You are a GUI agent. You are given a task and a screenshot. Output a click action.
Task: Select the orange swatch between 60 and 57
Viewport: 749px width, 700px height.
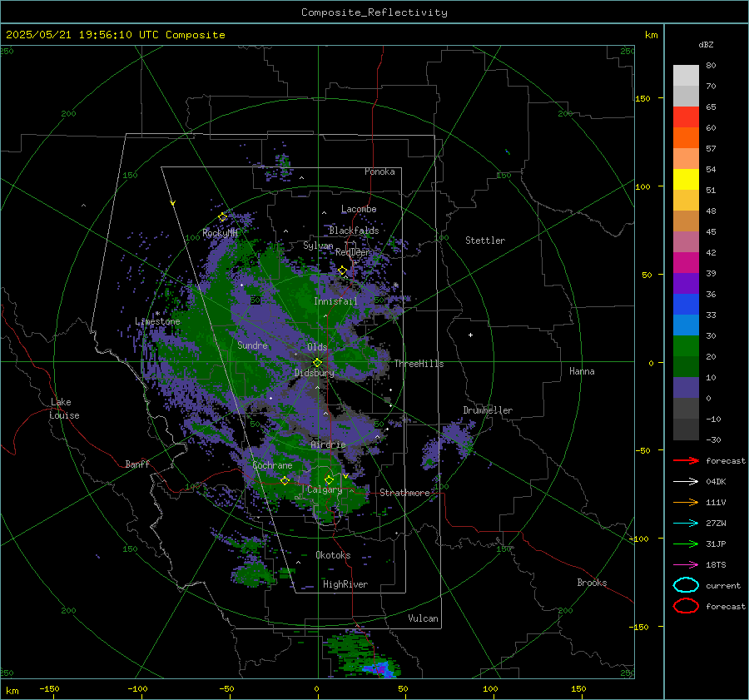point(686,137)
